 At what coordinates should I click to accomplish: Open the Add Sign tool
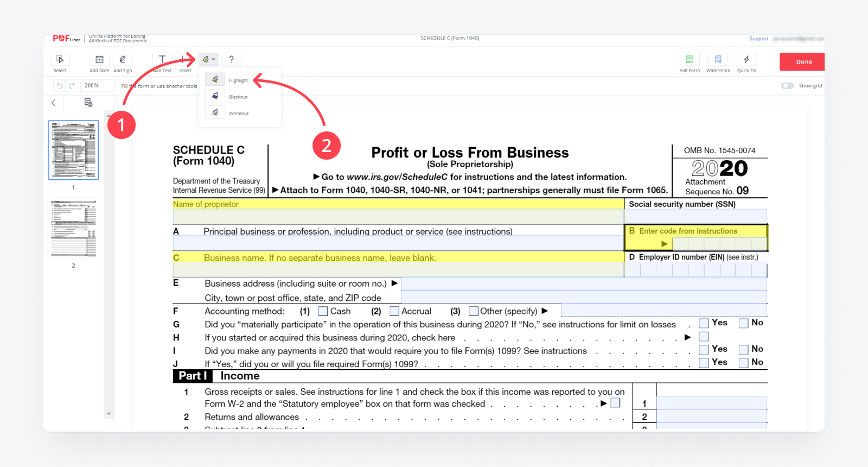click(123, 60)
